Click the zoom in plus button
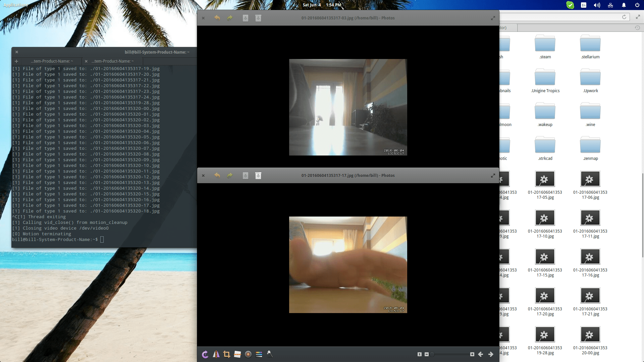This screenshot has width=644, height=362. pyautogui.click(x=472, y=354)
